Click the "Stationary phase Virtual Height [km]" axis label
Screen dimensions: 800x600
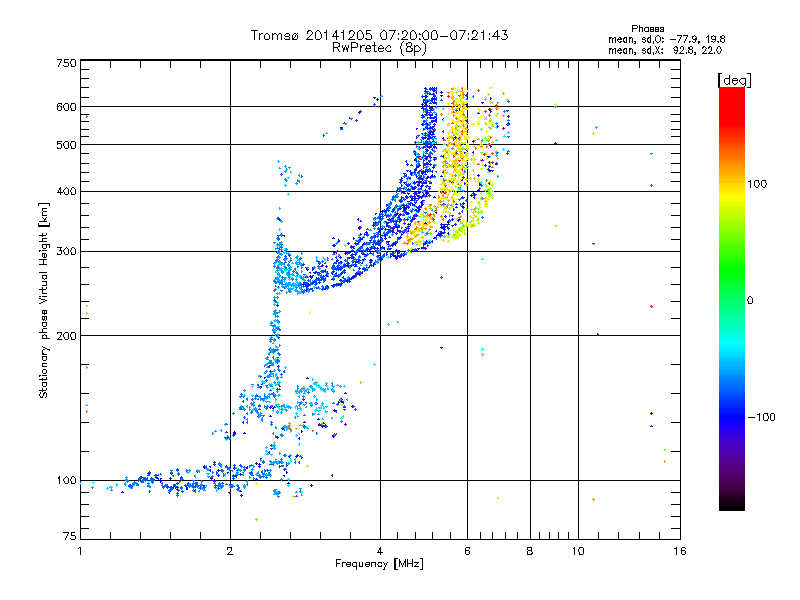[44, 300]
